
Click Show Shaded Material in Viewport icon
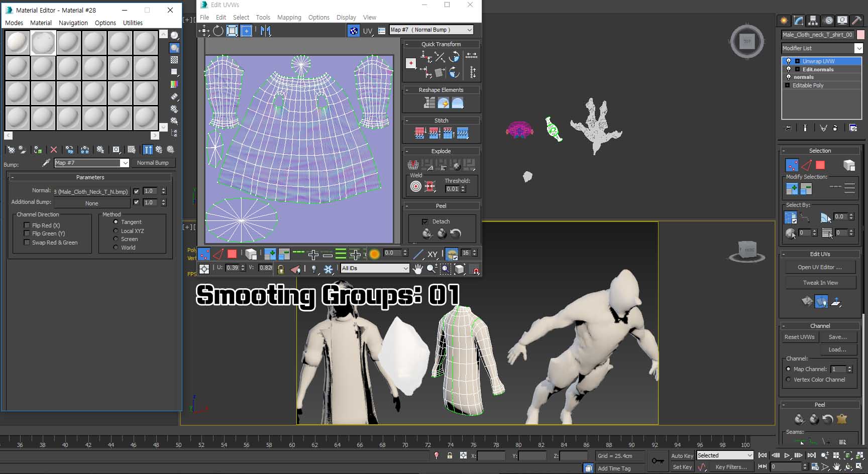point(133,150)
